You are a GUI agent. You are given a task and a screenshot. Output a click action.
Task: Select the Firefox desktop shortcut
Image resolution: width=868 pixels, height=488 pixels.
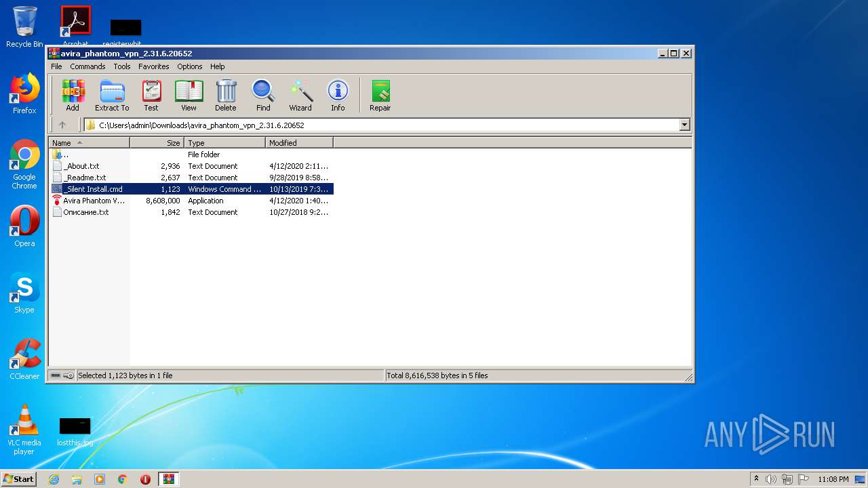pyautogui.click(x=24, y=94)
